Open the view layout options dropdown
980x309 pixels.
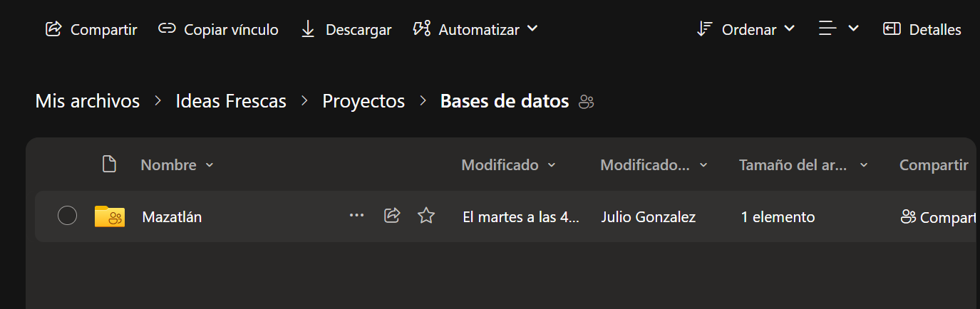click(838, 29)
